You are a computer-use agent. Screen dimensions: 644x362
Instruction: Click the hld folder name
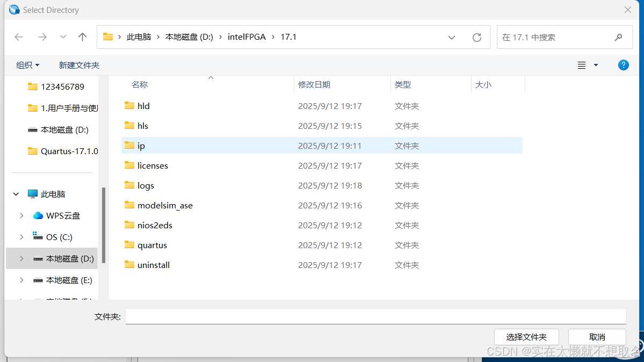point(143,106)
